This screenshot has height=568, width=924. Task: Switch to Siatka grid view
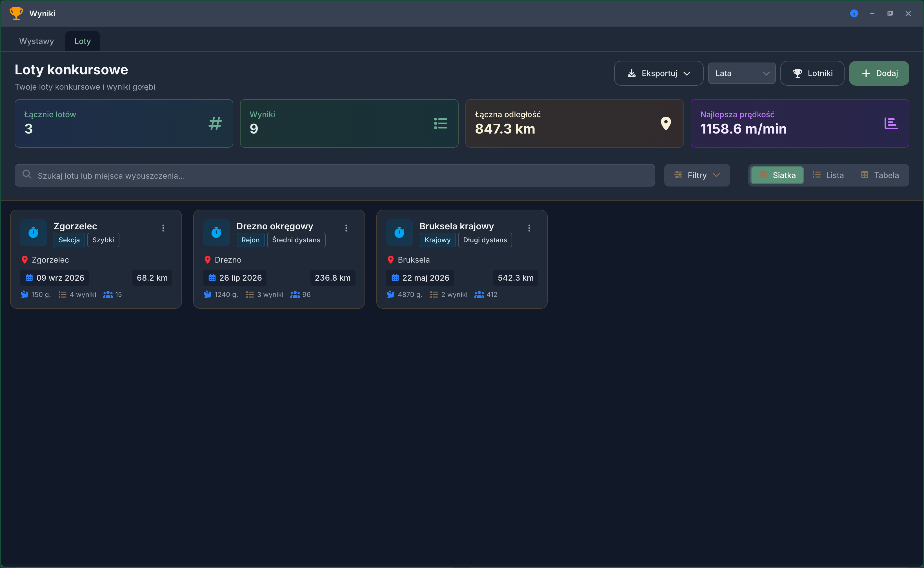point(777,176)
